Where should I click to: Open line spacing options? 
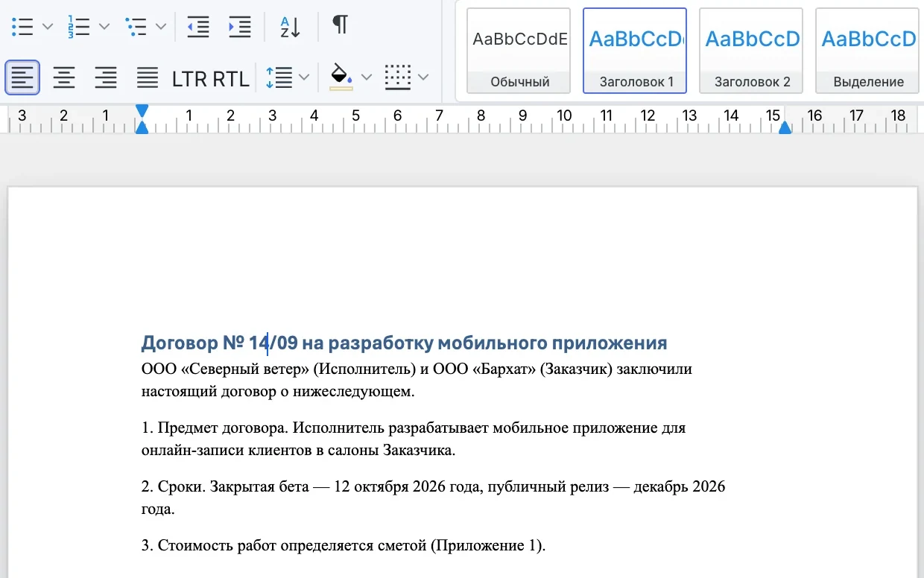pyautogui.click(x=279, y=77)
